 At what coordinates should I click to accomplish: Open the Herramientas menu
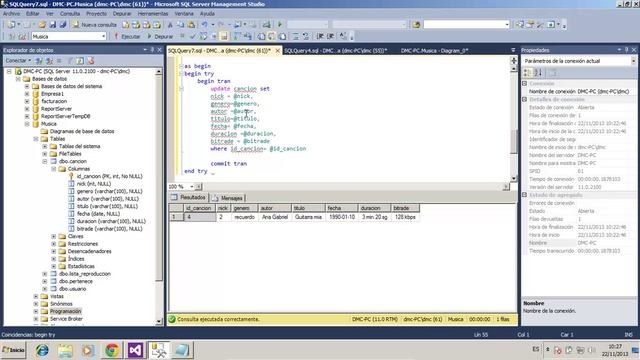point(153,13)
